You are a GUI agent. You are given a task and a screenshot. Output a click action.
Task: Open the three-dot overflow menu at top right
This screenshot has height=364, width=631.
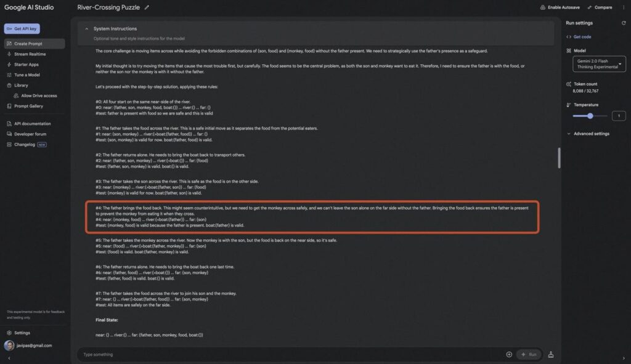(x=624, y=7)
